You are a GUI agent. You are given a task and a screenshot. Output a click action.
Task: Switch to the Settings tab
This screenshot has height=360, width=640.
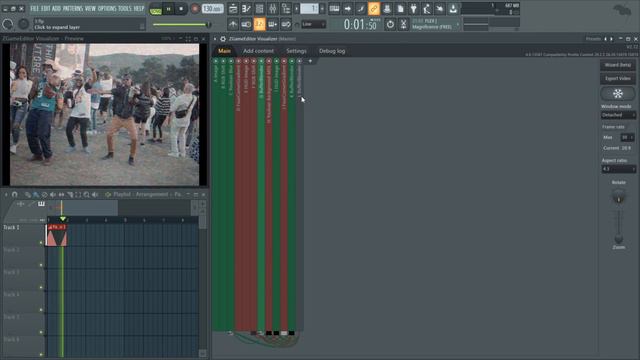(296, 51)
